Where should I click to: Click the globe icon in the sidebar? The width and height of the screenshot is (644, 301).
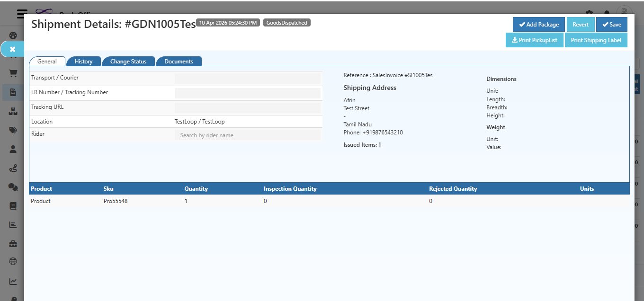13,261
